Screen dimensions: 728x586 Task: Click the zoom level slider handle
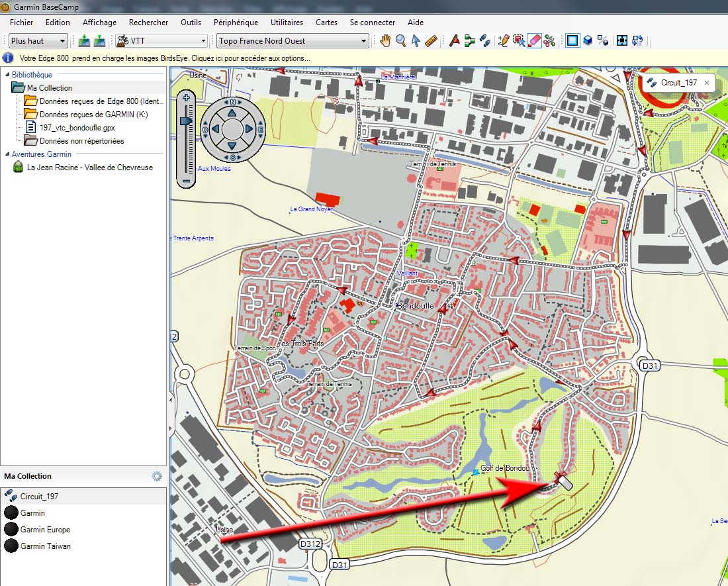point(186,121)
